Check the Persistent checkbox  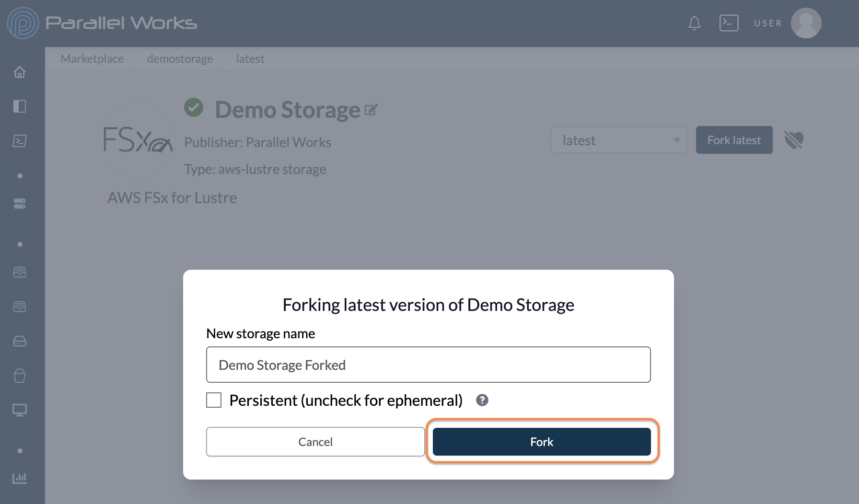click(x=214, y=400)
